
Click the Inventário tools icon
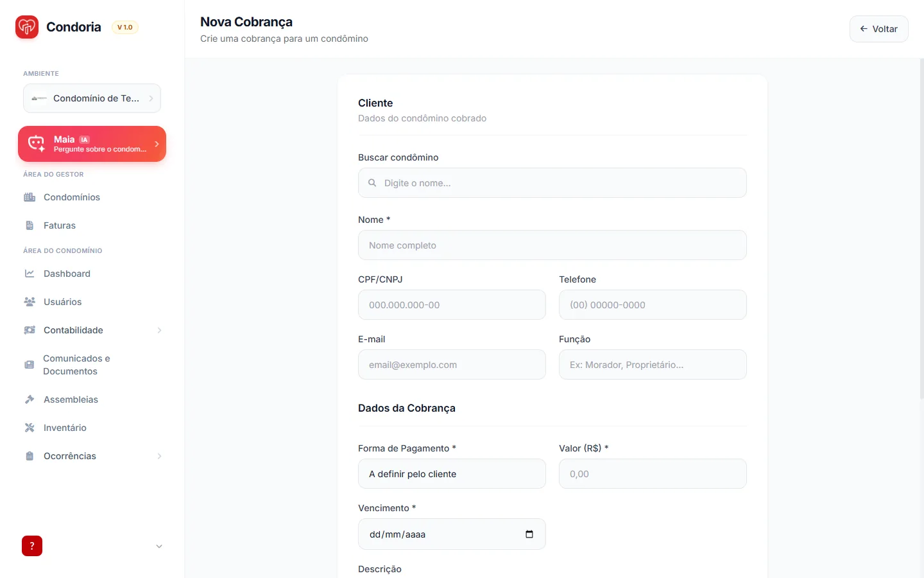point(30,428)
